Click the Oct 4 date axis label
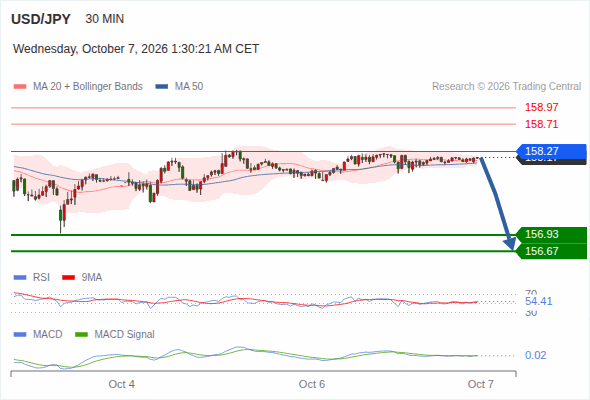This screenshot has height=400, width=590. [122, 384]
